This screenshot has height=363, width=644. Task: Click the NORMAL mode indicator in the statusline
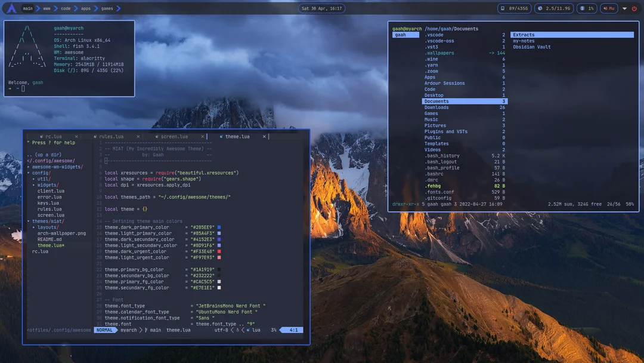[106, 330]
